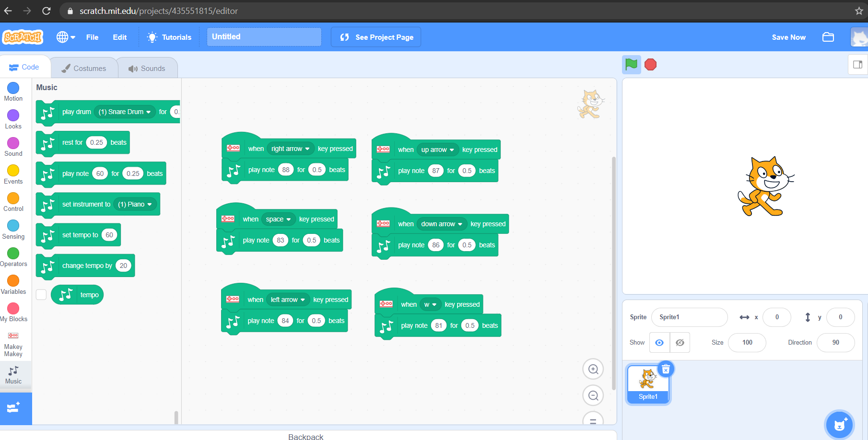This screenshot has height=440, width=868.
Task: Open the Sound block category
Action: 13,147
